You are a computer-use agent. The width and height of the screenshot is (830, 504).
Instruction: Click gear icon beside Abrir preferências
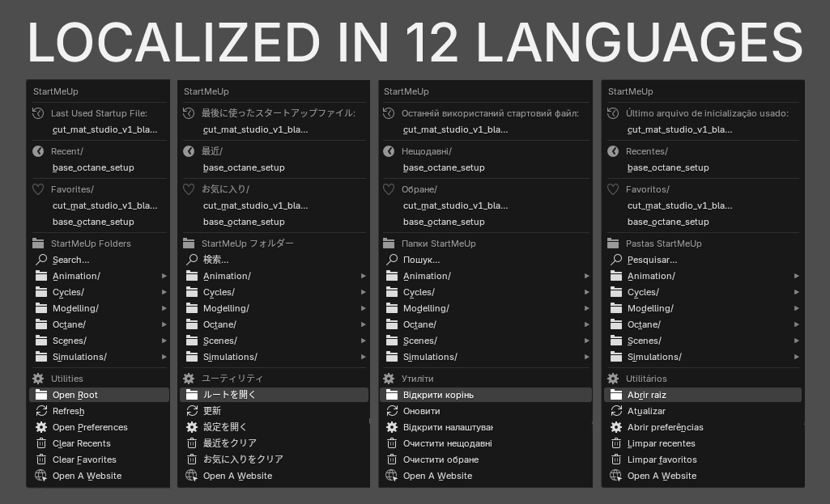tap(616, 427)
